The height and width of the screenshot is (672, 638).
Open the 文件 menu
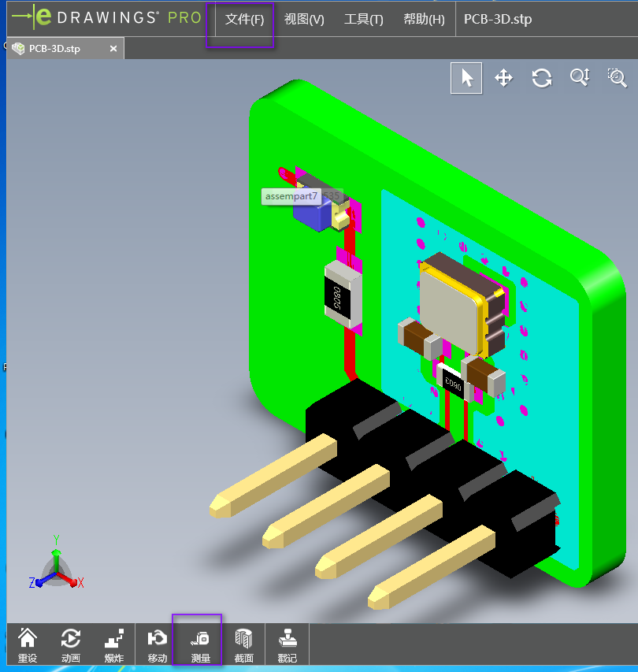tap(242, 19)
